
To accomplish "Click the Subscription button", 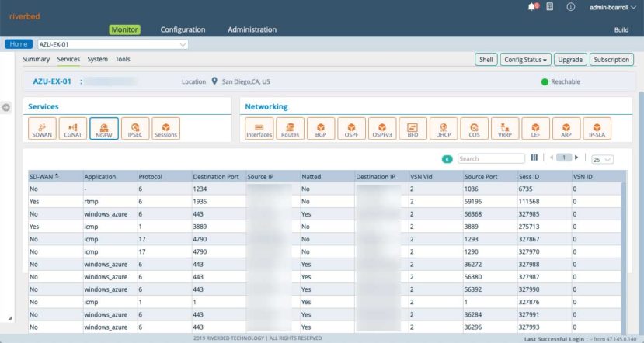I will coord(611,60).
